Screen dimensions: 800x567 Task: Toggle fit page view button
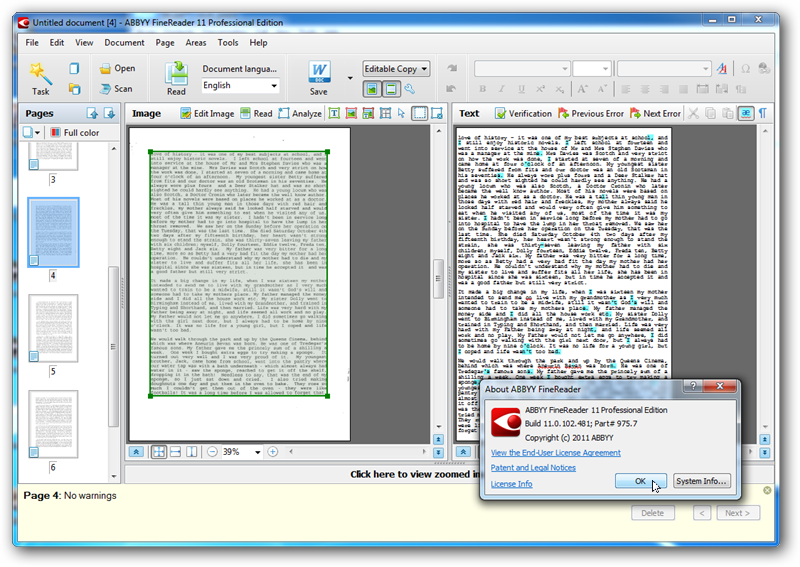(x=159, y=452)
